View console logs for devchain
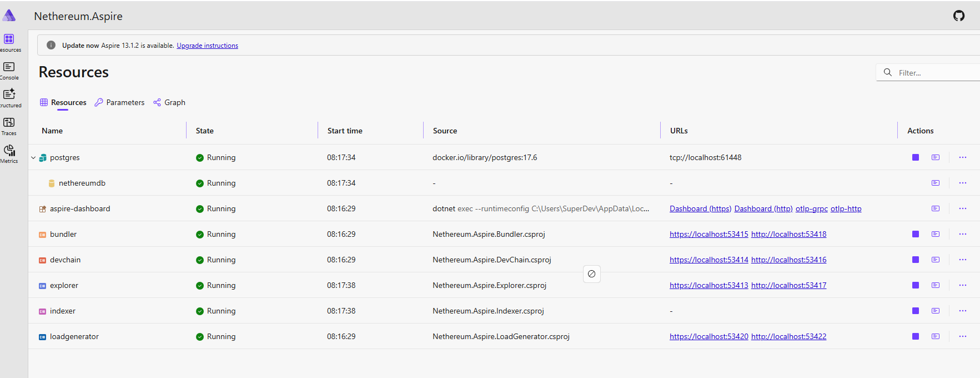980x378 pixels. point(936,260)
